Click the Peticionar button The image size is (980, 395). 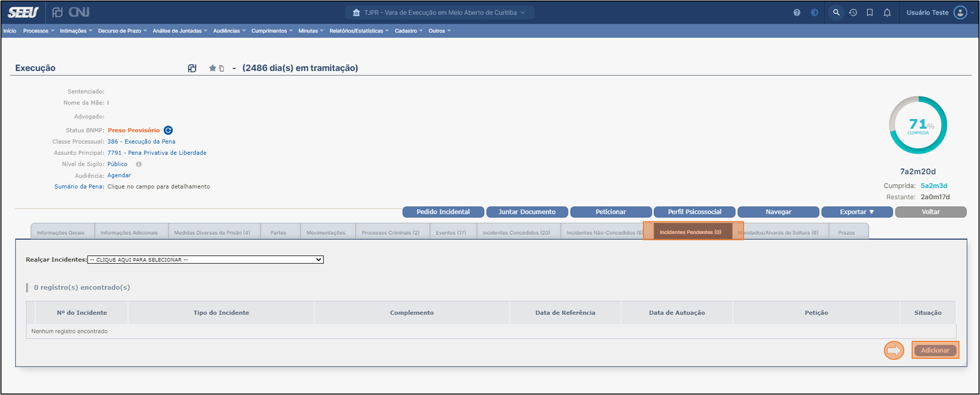pyautogui.click(x=611, y=212)
